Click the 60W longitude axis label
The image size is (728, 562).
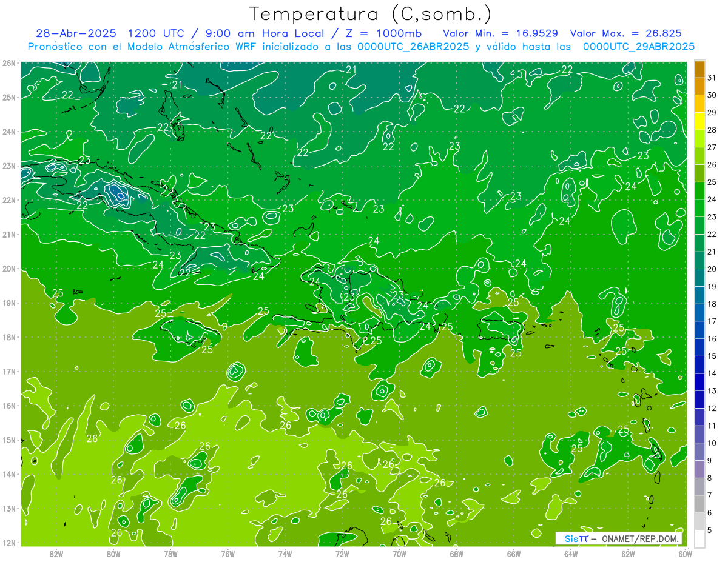(685, 554)
